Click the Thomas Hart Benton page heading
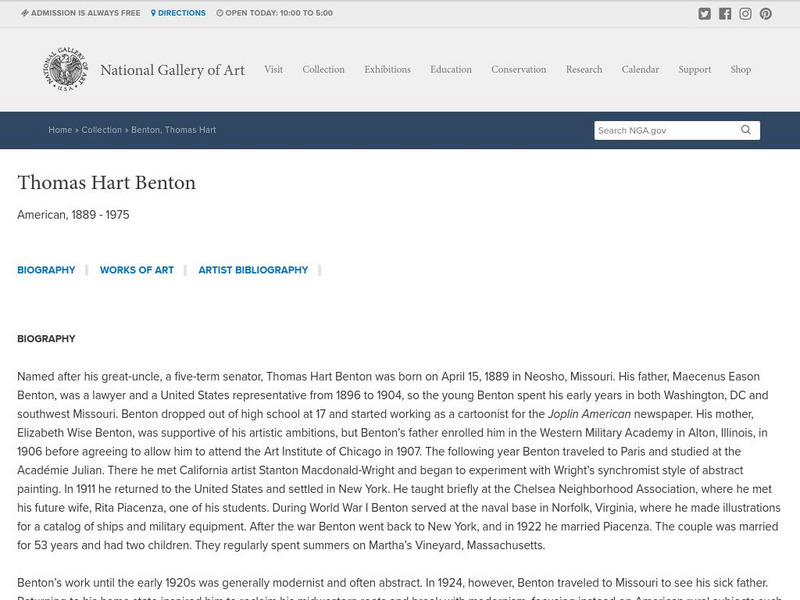The width and height of the screenshot is (800, 600). click(106, 183)
